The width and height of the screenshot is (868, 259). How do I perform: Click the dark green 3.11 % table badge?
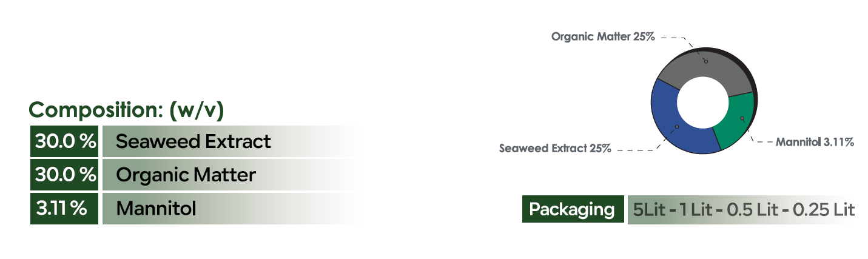click(64, 209)
